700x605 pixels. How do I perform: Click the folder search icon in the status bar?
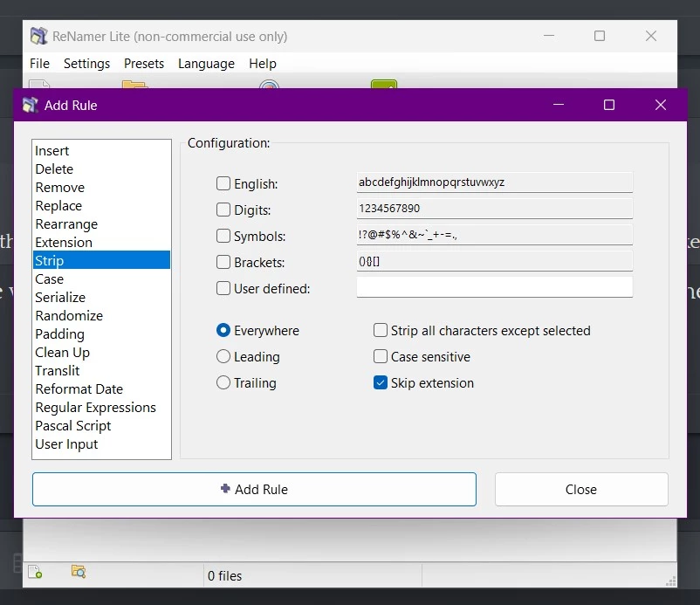coord(79,572)
